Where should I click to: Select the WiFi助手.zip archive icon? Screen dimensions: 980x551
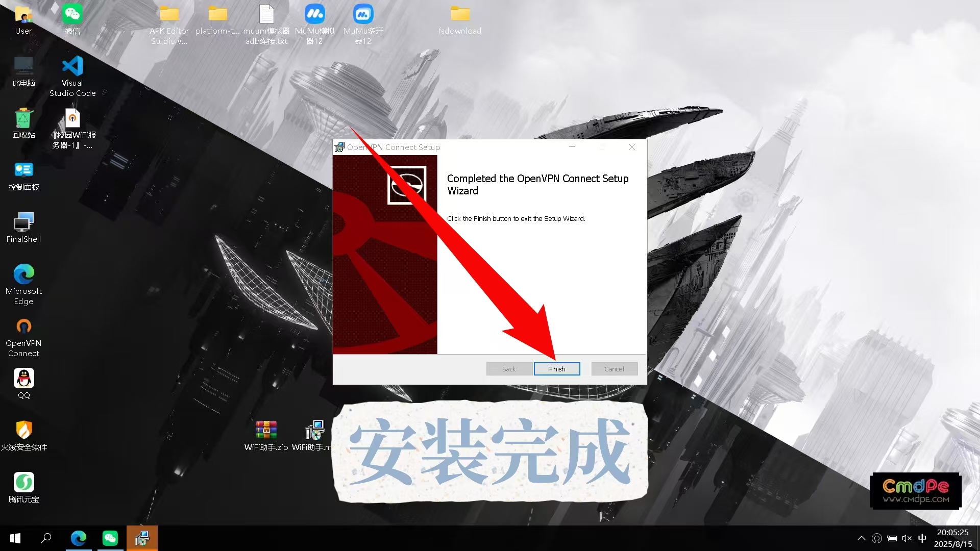[x=266, y=436]
